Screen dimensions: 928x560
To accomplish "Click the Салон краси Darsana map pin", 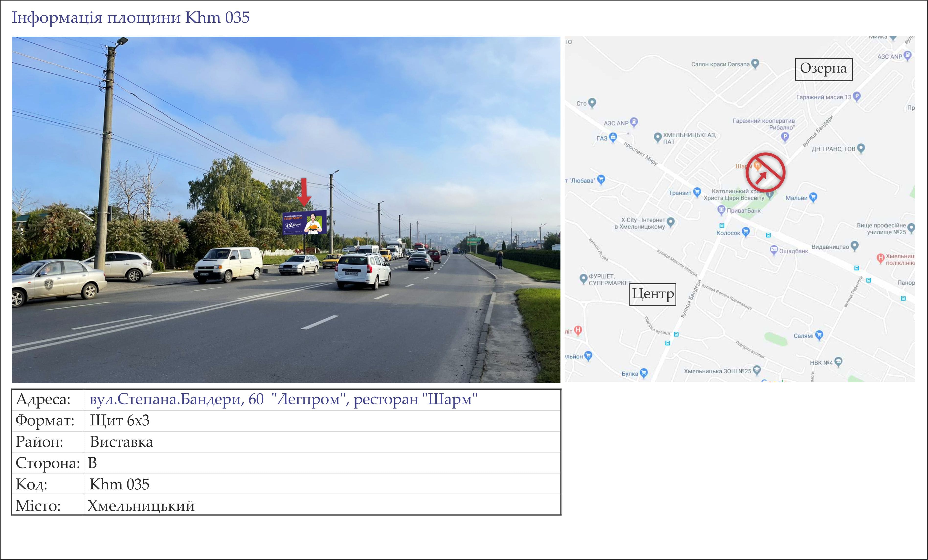I will (x=755, y=64).
